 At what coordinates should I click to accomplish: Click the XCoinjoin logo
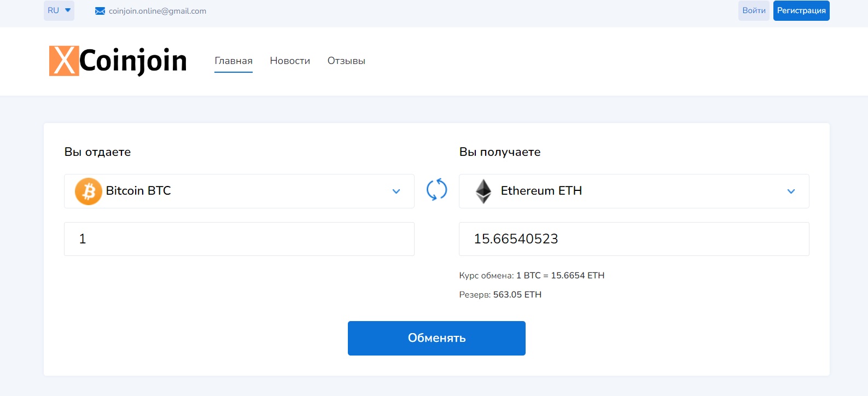coord(118,61)
